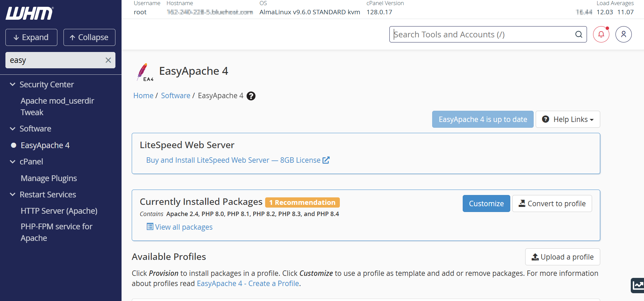Open the user account icon
Screen dimensions: 644x301
(624, 34)
